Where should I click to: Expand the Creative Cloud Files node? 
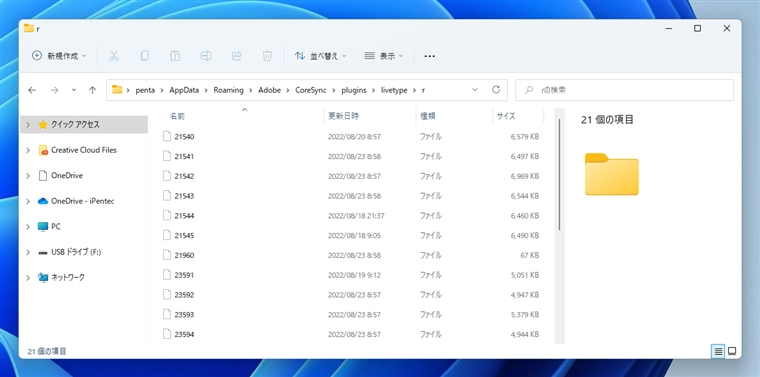click(28, 150)
